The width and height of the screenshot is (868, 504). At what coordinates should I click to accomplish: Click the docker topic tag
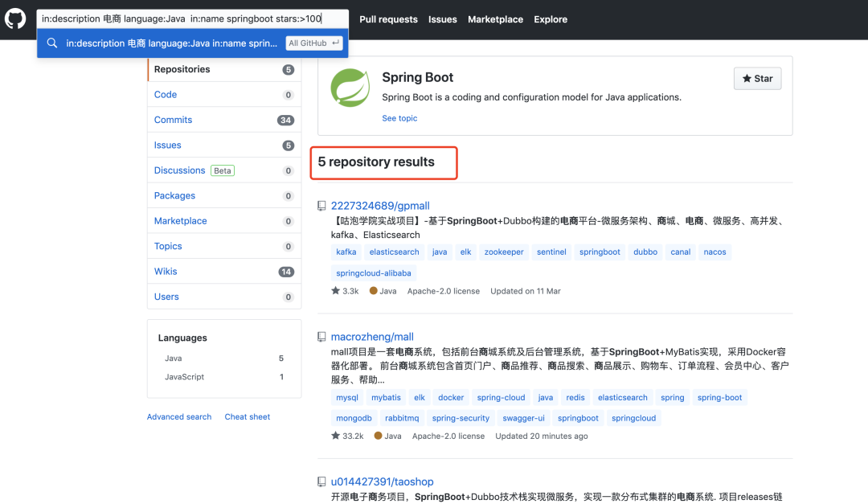pyautogui.click(x=451, y=398)
